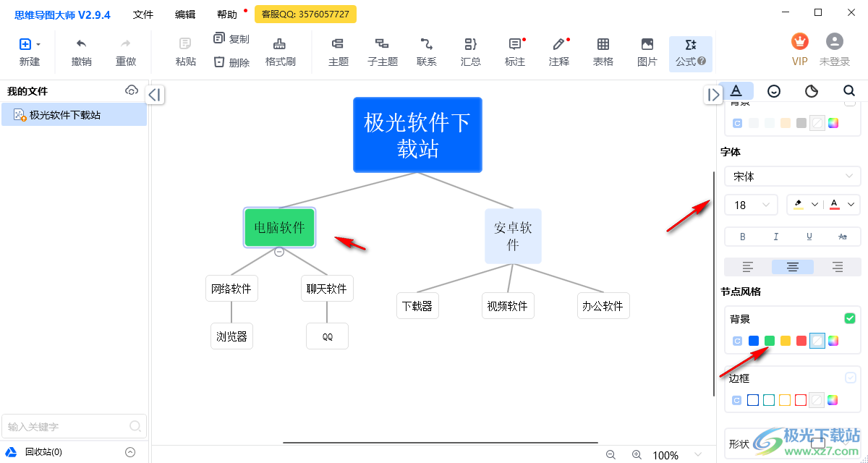This screenshot has height=463, width=868.
Task: Select the 聊天软件 node
Action: point(327,288)
